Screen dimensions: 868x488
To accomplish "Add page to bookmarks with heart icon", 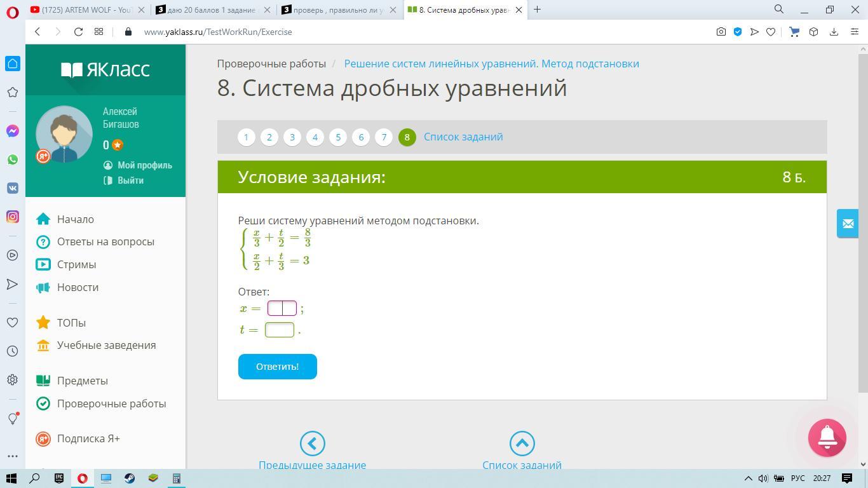I will 771,32.
